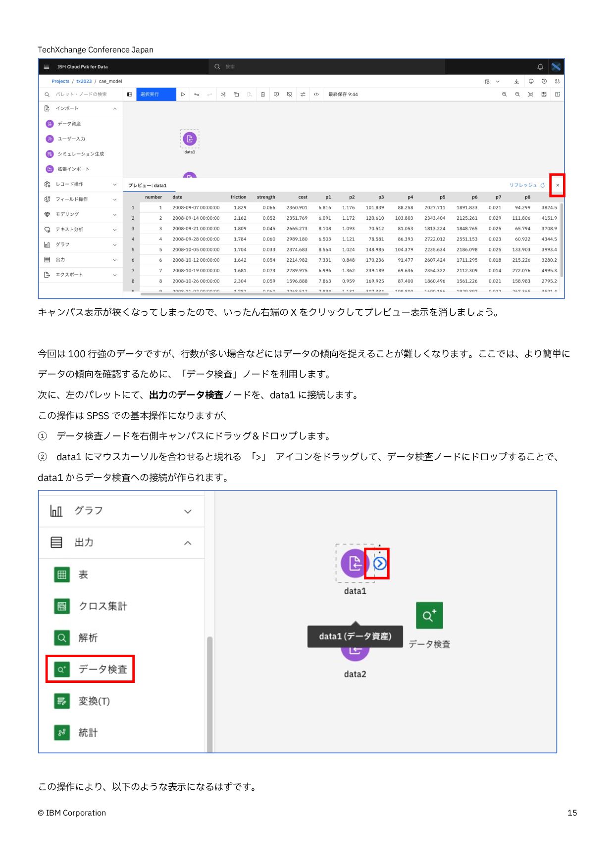Image resolution: width=614 pixels, height=868 pixels.
Task: Click the strength column header
Action: click(266, 197)
